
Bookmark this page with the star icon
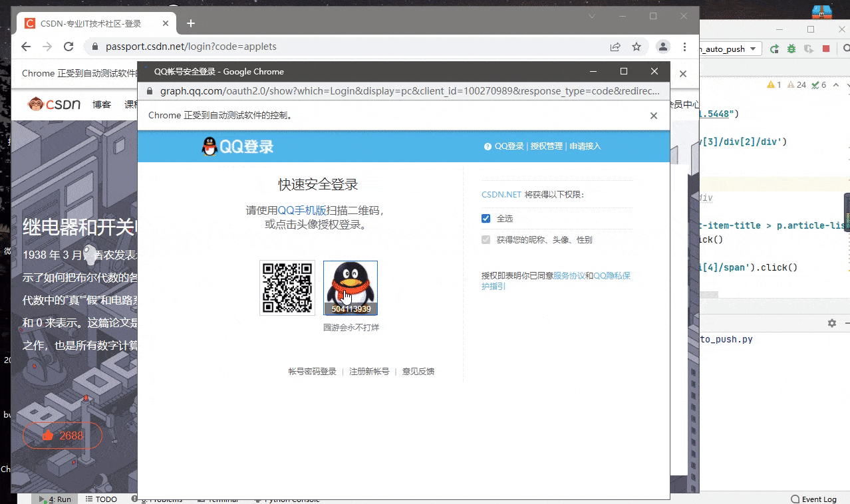click(637, 47)
